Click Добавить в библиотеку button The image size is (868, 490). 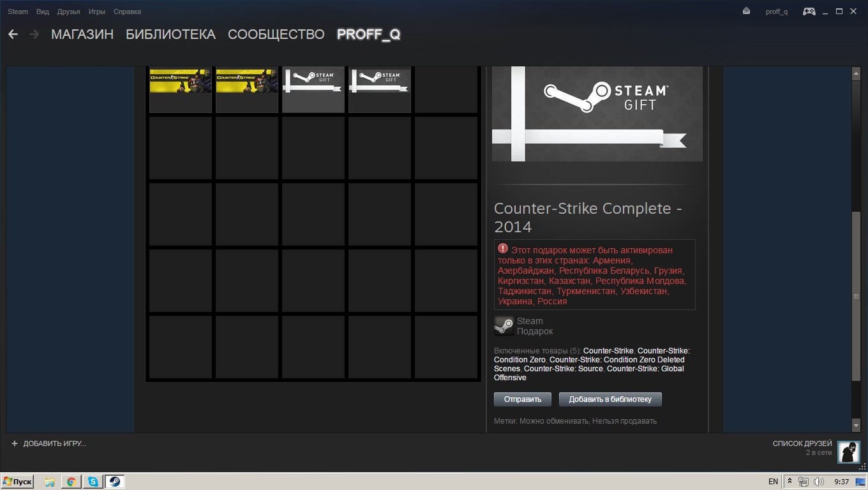610,399
